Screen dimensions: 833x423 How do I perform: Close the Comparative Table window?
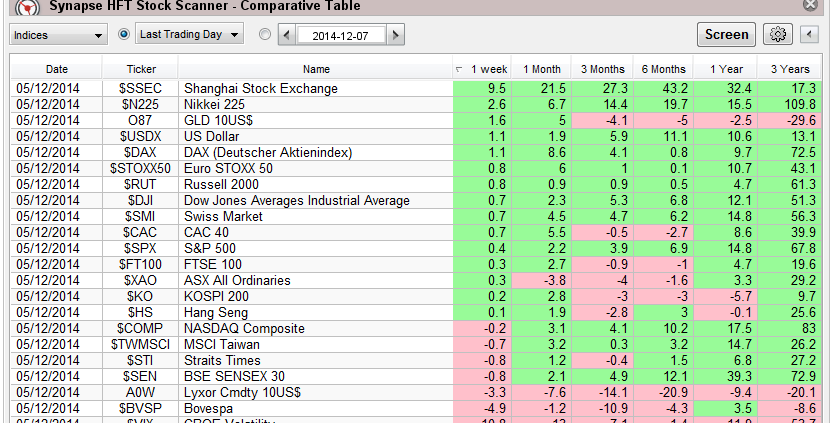click(809, 5)
